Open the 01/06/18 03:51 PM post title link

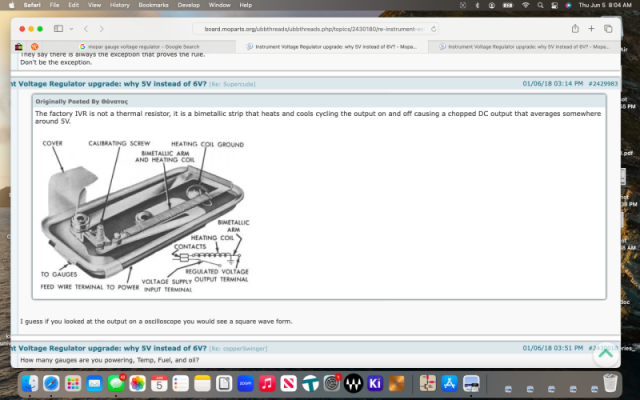[x=109, y=348]
